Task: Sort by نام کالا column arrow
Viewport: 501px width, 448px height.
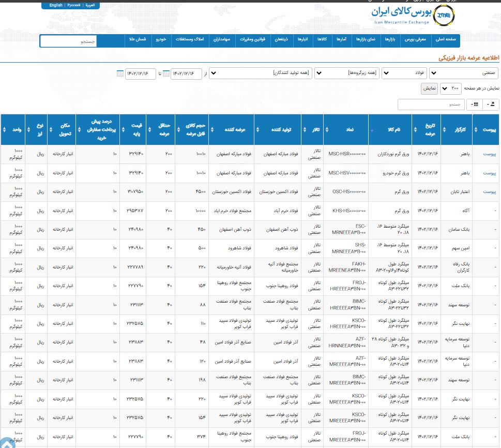Action: click(x=372, y=130)
